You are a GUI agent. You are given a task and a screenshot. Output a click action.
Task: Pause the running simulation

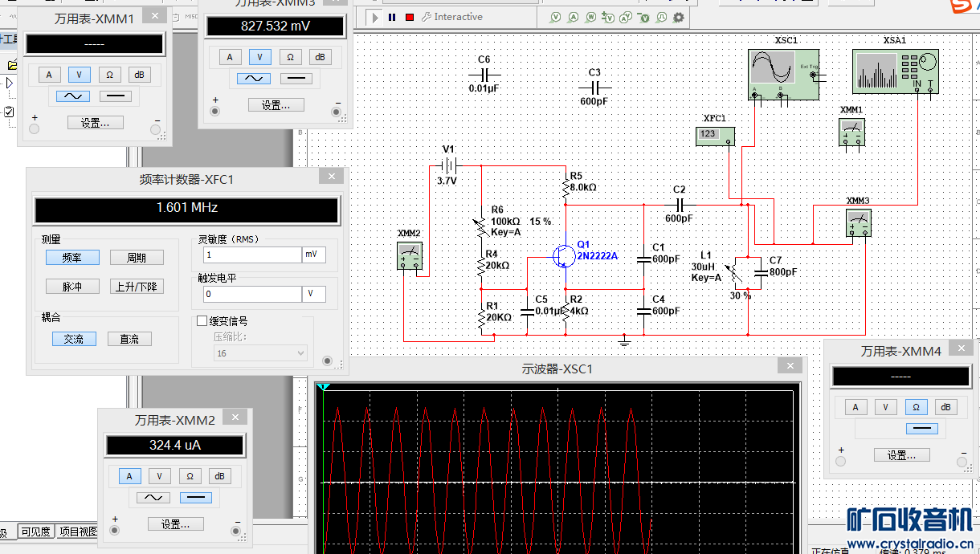click(392, 17)
